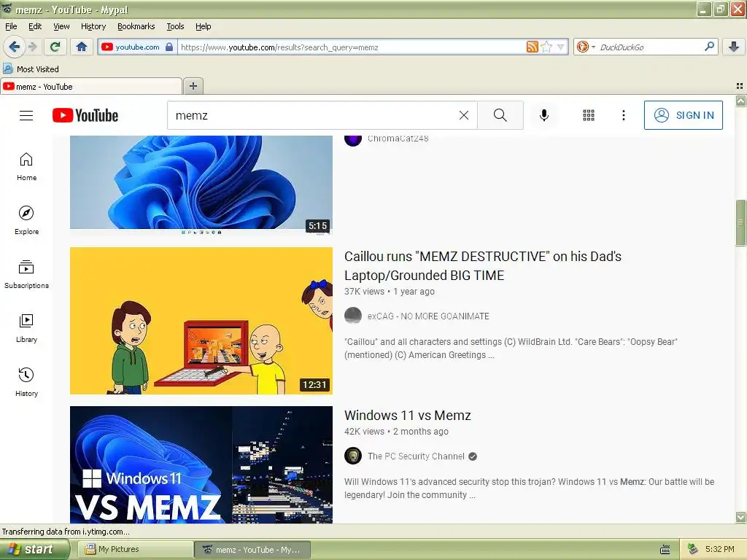Visit the exCAG - NO MORE GOANIMATE channel
The height and width of the screenshot is (560, 747).
point(428,316)
